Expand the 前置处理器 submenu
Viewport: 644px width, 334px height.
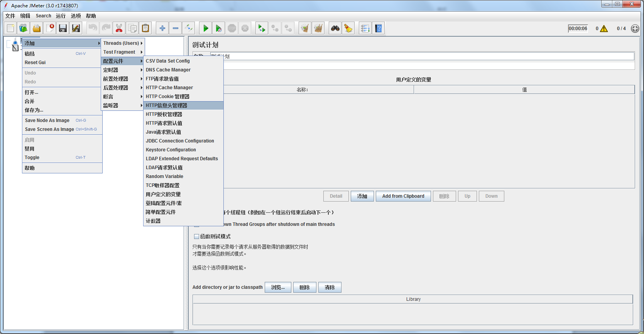[x=123, y=79]
